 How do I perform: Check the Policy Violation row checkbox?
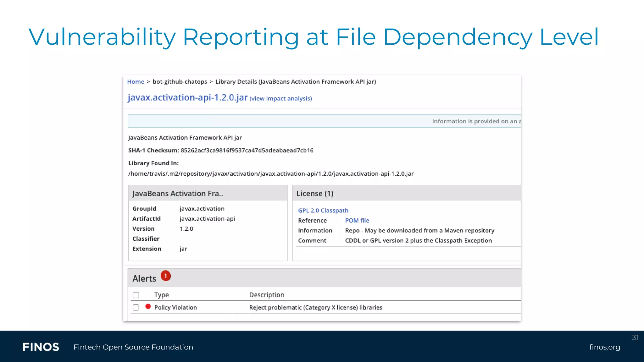136,307
